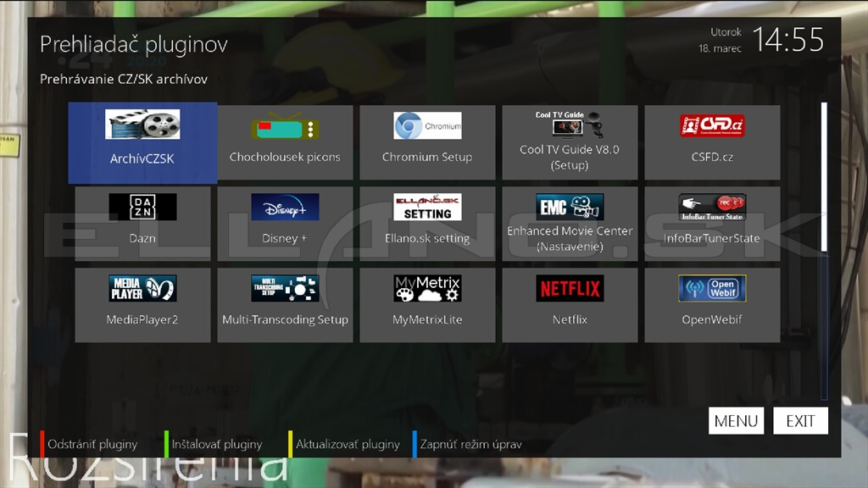
Task: Open Multi-Transcoding Setup icon
Action: pos(285,288)
